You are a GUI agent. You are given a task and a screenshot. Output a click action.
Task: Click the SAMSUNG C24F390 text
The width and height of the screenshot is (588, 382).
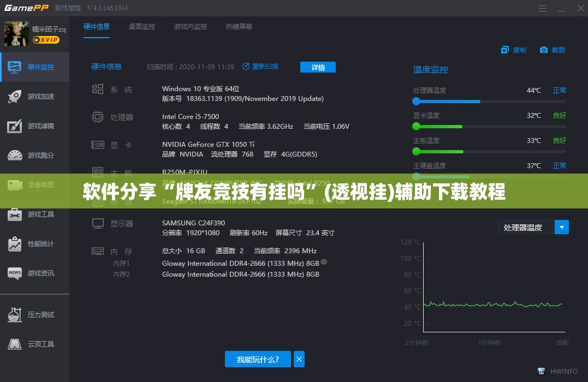click(x=193, y=223)
